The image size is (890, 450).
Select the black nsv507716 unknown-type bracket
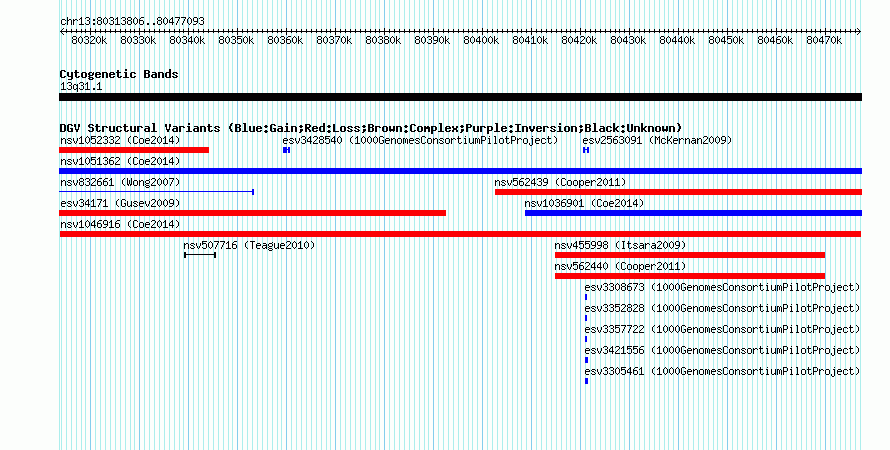tap(200, 255)
